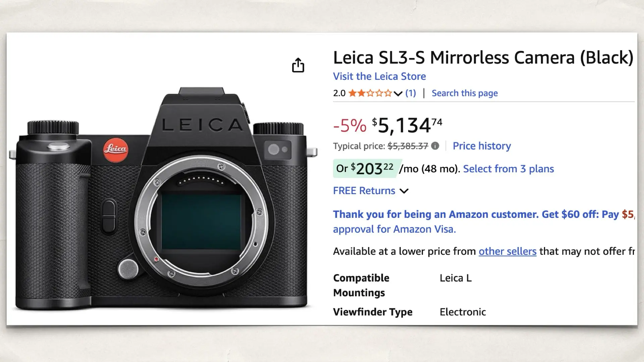644x362 pixels.
Task: View the Price history
Action: [482, 146]
